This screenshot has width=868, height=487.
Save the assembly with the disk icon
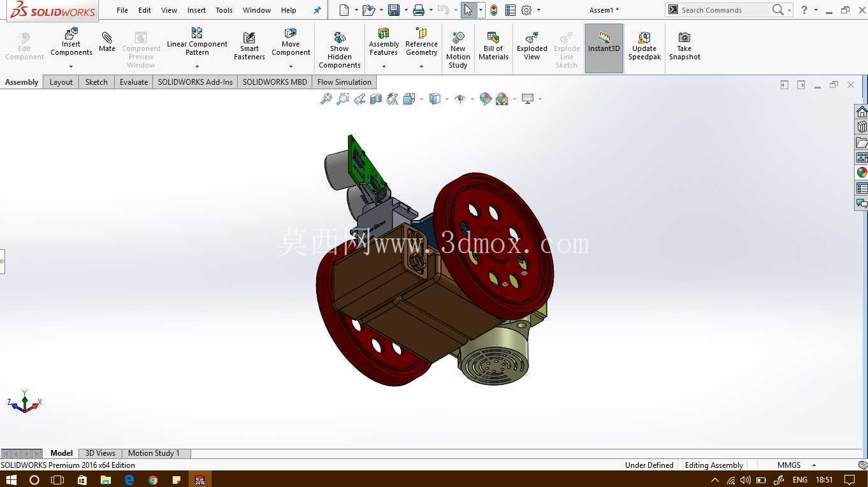coord(394,10)
